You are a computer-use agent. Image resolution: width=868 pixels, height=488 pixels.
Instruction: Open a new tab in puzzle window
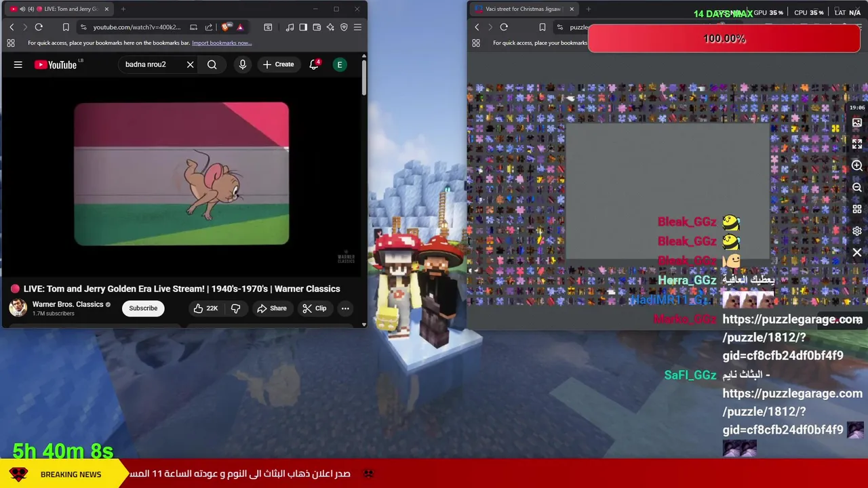click(588, 9)
